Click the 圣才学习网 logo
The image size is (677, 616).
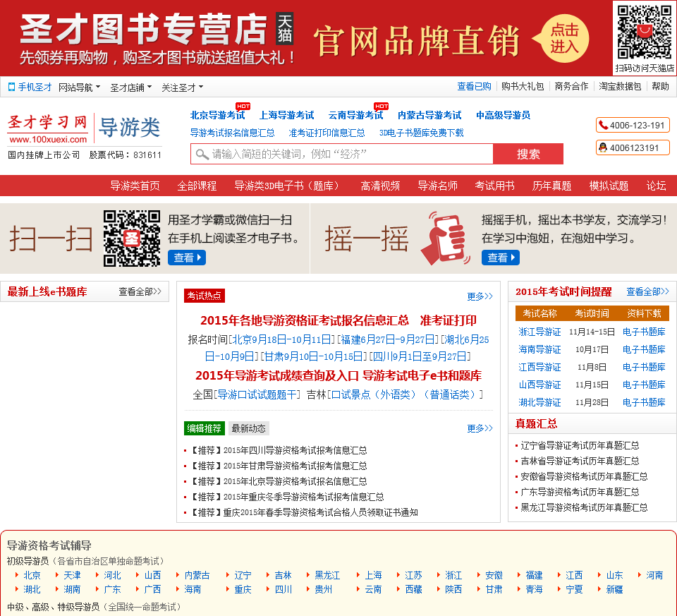[47, 128]
